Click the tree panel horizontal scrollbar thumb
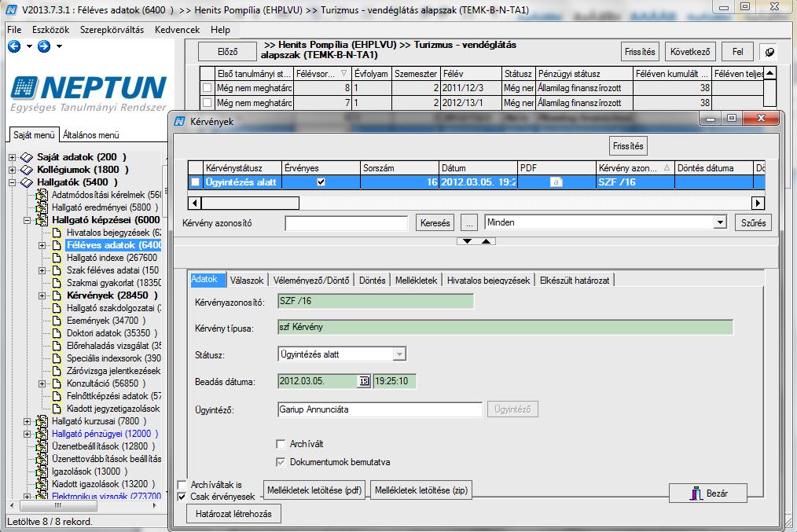797x532 pixels. [x=57, y=505]
